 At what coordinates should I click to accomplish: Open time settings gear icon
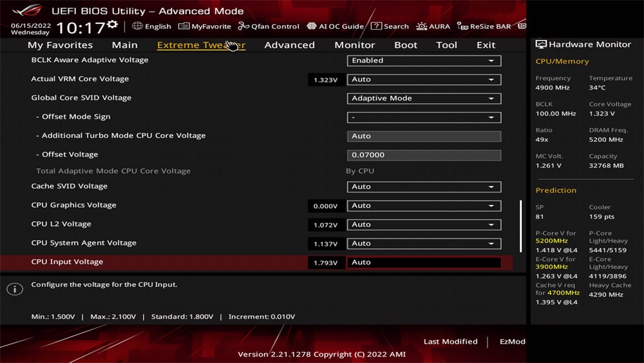point(112,25)
